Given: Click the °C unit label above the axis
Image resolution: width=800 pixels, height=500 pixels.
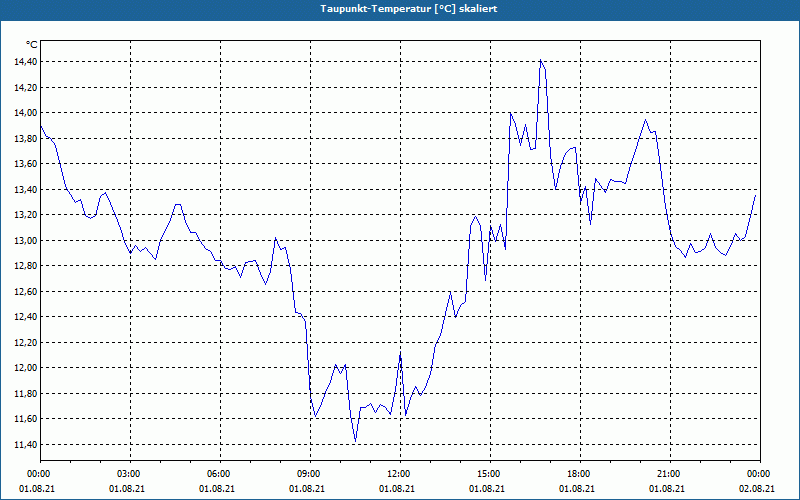Looking at the screenshot, I should (32, 45).
